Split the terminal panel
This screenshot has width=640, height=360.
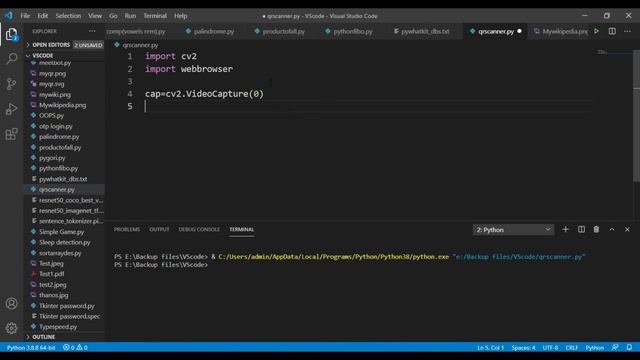(x=581, y=229)
